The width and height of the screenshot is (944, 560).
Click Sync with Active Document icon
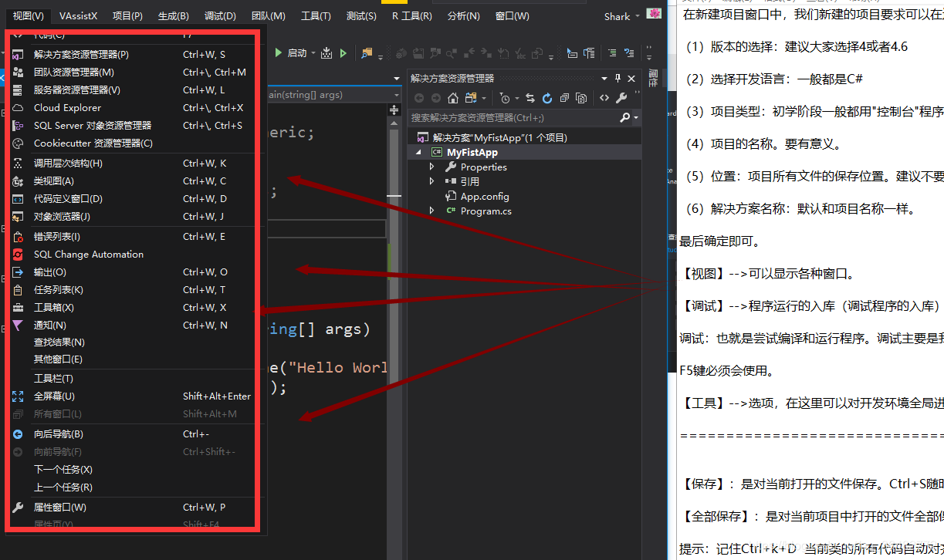[530, 98]
